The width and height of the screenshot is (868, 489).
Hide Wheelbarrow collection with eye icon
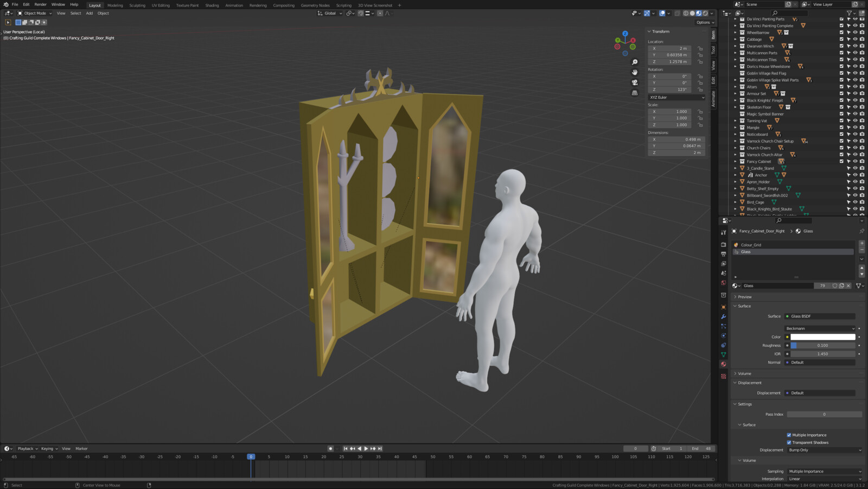855,33
